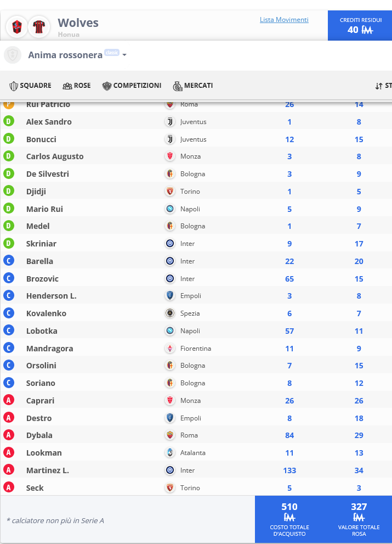Expand the Anima rossonera league dropdown

(124, 55)
